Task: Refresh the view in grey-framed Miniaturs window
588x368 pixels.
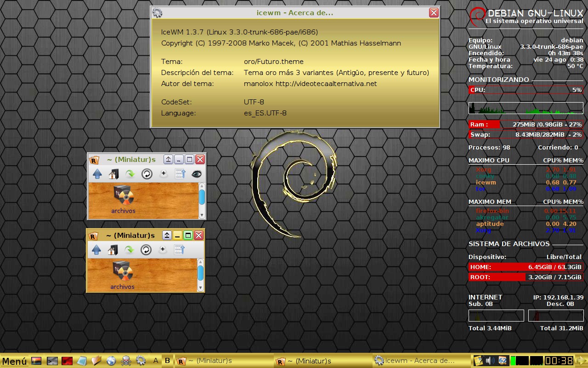Action: pos(147,174)
